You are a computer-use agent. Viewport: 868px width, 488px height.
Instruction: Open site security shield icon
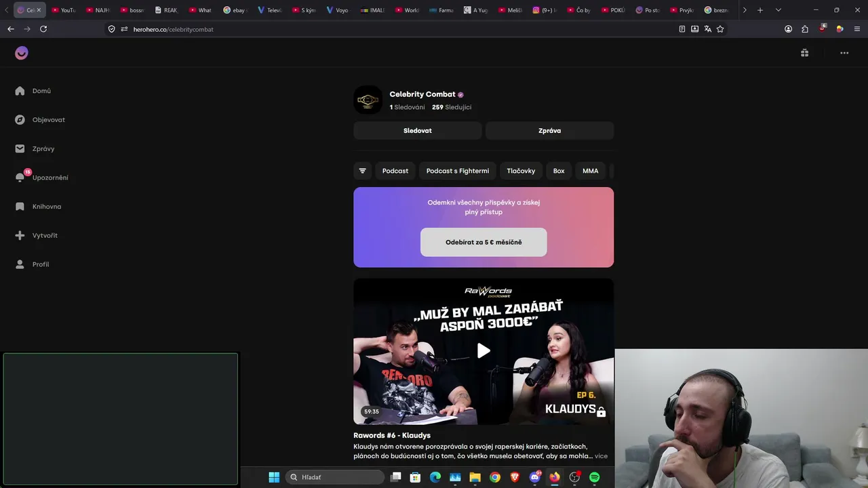[x=112, y=29]
